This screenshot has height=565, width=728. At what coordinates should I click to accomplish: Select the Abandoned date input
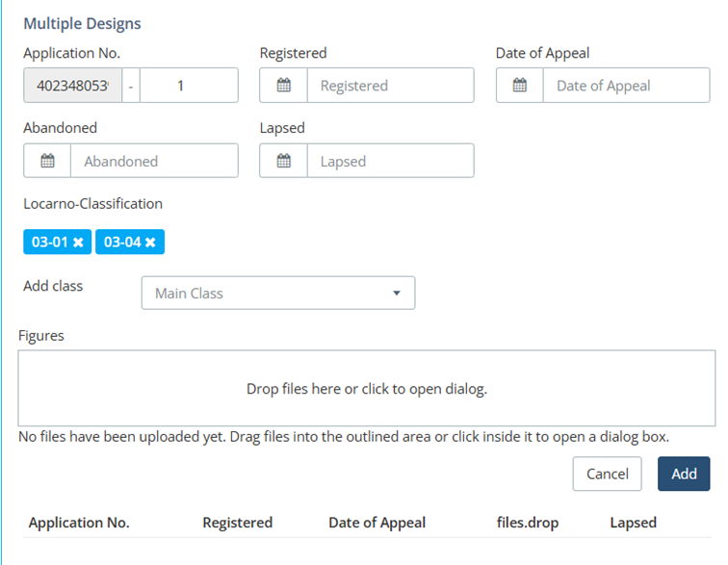[x=154, y=162]
